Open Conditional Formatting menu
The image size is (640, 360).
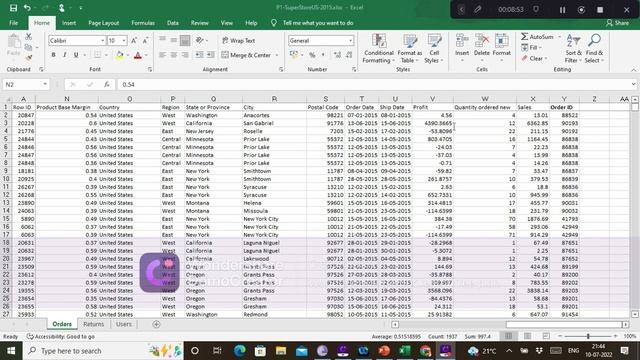tap(379, 48)
